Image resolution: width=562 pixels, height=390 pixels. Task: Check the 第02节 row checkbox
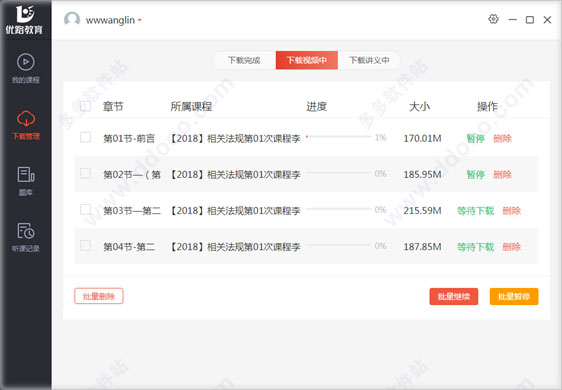click(85, 173)
